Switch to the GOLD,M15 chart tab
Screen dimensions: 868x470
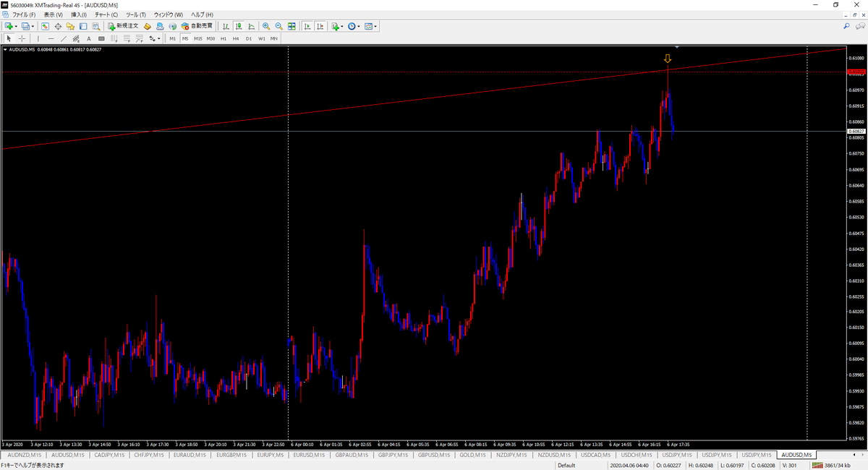(x=472, y=455)
